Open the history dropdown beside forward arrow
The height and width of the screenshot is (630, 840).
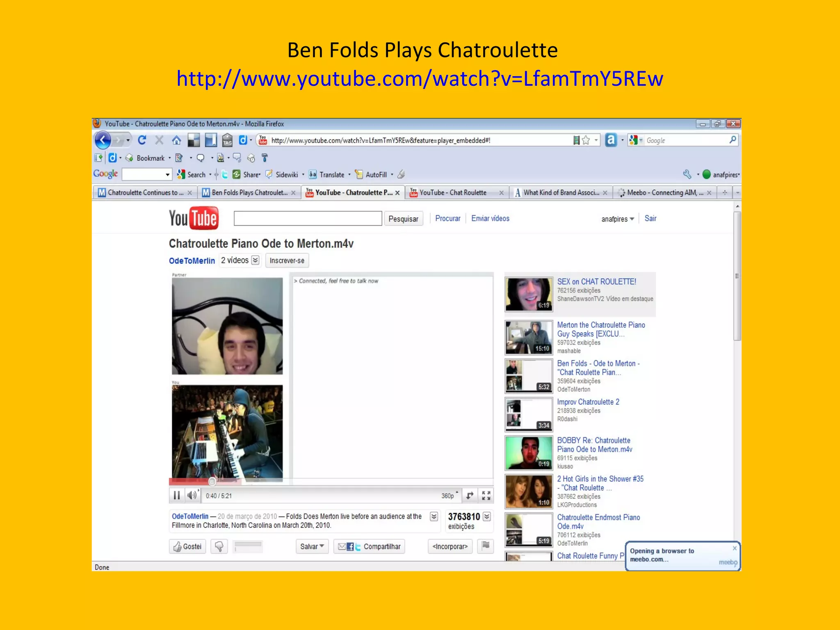pos(128,140)
